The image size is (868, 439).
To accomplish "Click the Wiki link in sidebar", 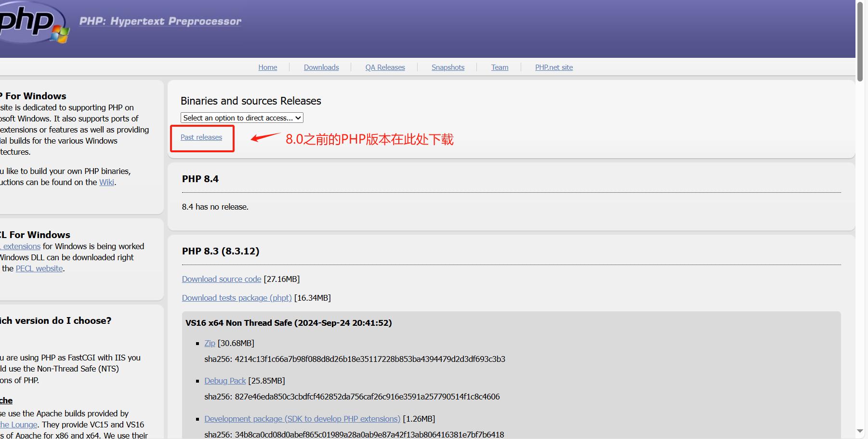I will point(106,182).
